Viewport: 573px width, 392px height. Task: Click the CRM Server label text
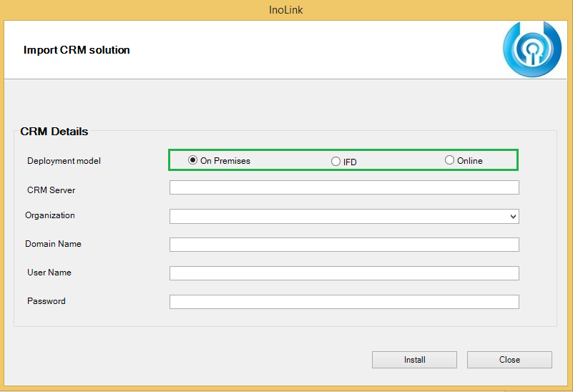click(x=52, y=190)
